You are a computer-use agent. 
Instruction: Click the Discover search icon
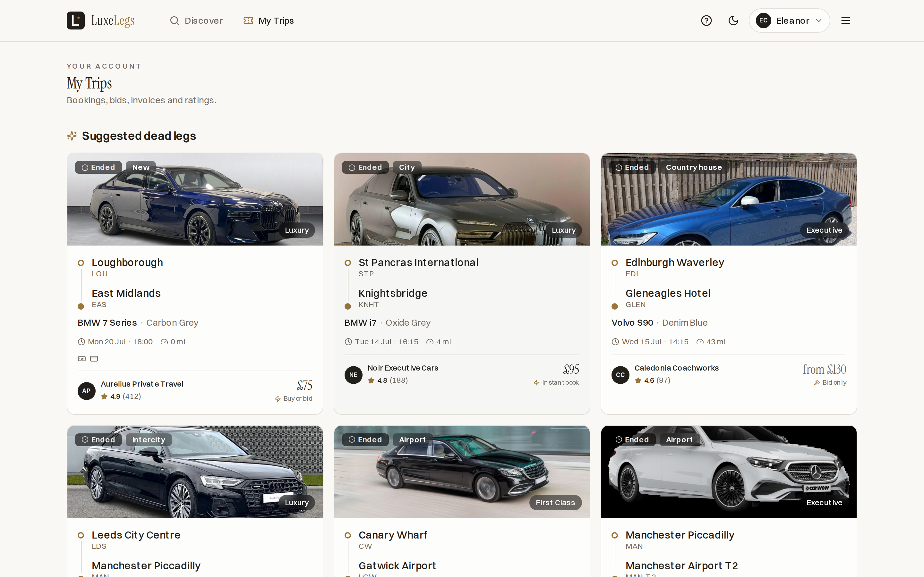click(x=175, y=21)
